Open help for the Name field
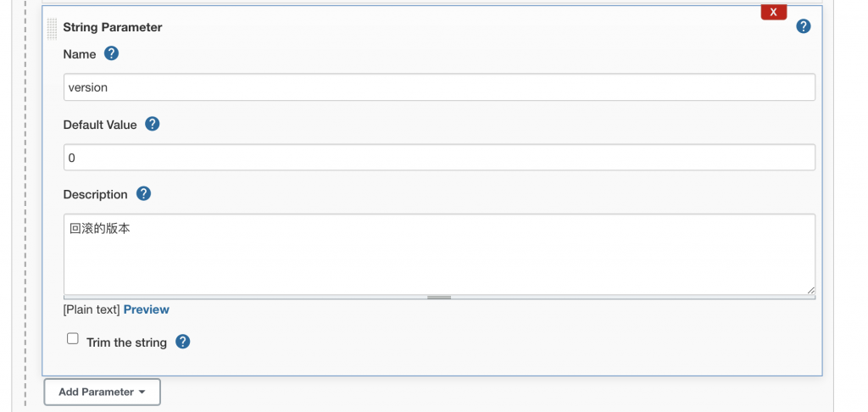This screenshot has width=868, height=412. tap(111, 53)
